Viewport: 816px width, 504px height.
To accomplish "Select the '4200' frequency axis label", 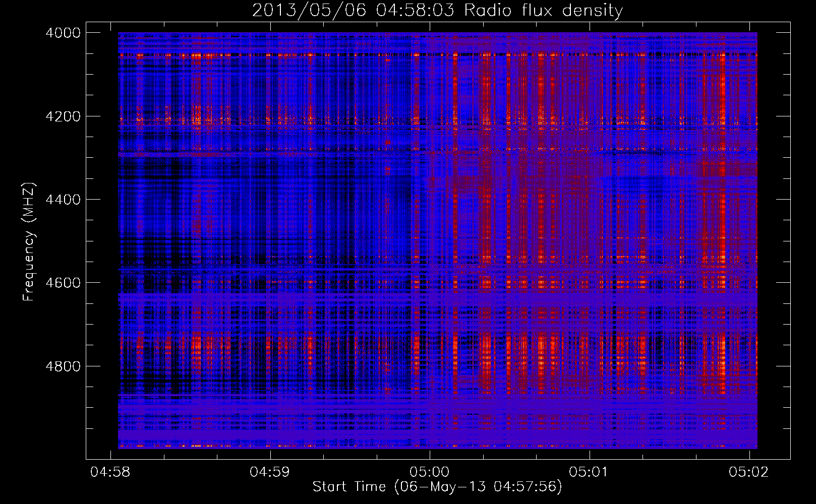I will coord(63,116).
